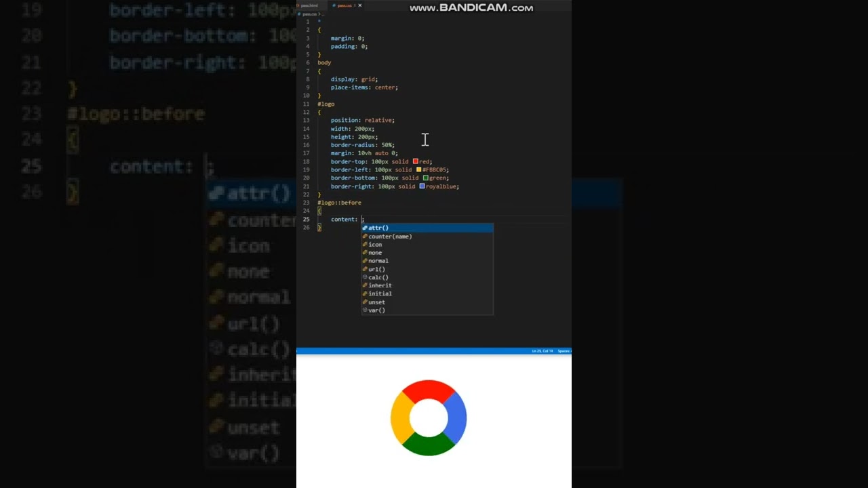The width and height of the screenshot is (868, 488).
Task: Select the pass.css editor tab
Action: tap(343, 5)
